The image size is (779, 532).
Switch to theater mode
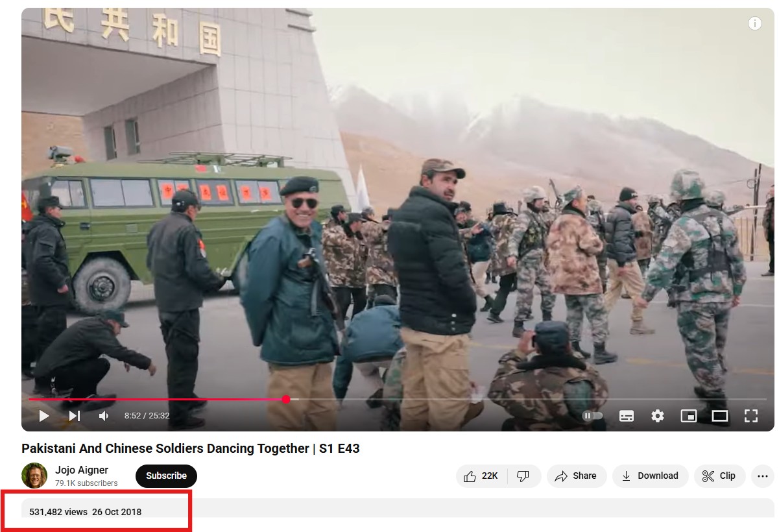[720, 416]
